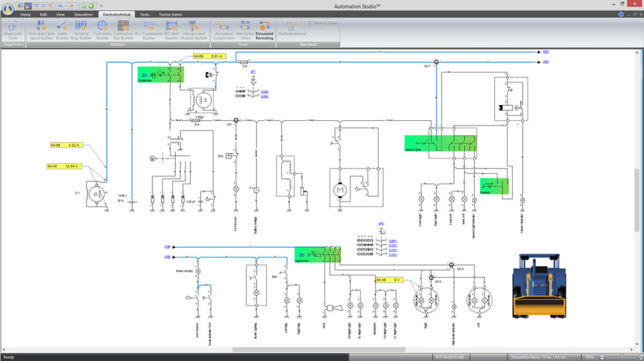
Task: Select the Electrotechnical ribbon tab
Action: pyautogui.click(x=116, y=14)
